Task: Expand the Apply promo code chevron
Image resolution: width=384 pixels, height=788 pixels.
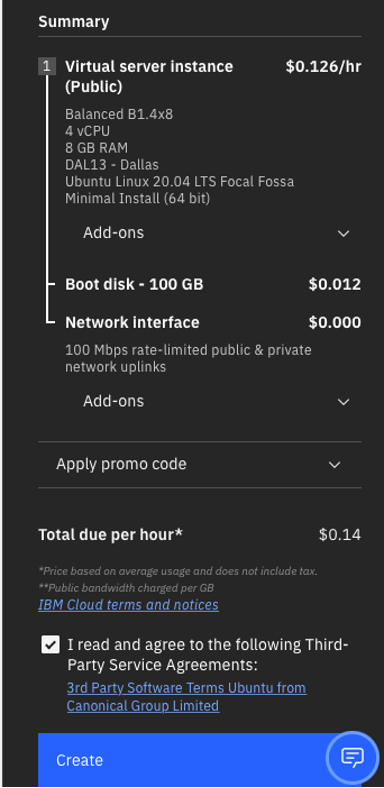Action: [335, 464]
